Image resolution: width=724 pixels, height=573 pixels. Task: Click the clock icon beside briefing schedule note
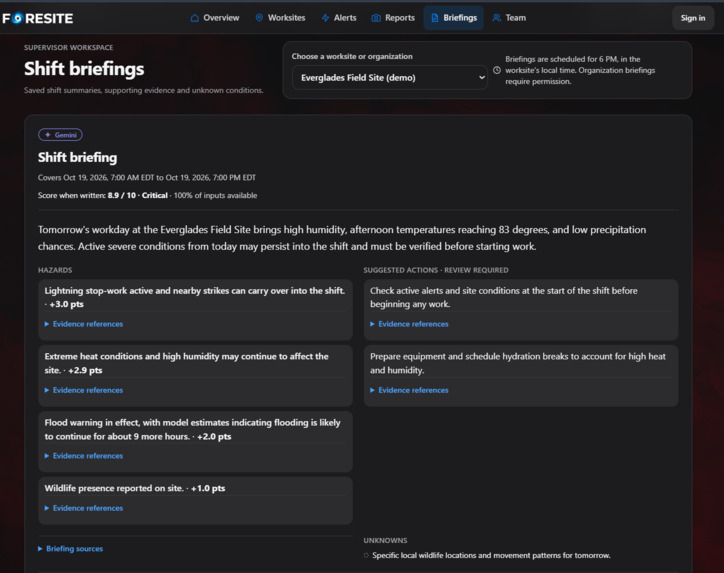497,70
